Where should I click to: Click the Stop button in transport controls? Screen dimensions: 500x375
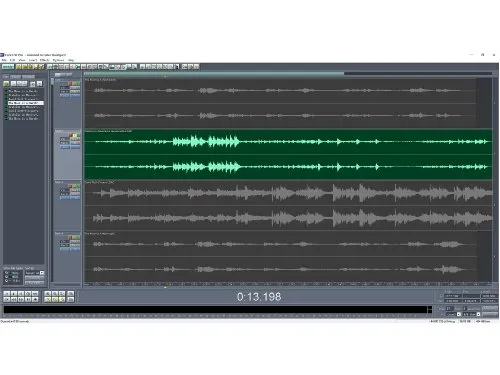pos(7,294)
